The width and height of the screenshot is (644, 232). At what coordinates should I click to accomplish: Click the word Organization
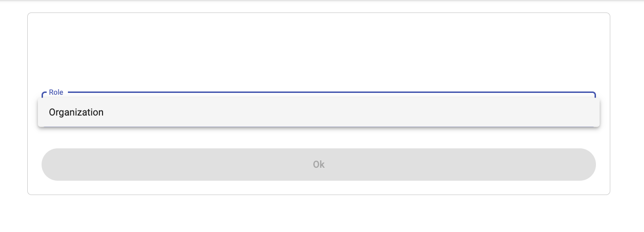76,112
